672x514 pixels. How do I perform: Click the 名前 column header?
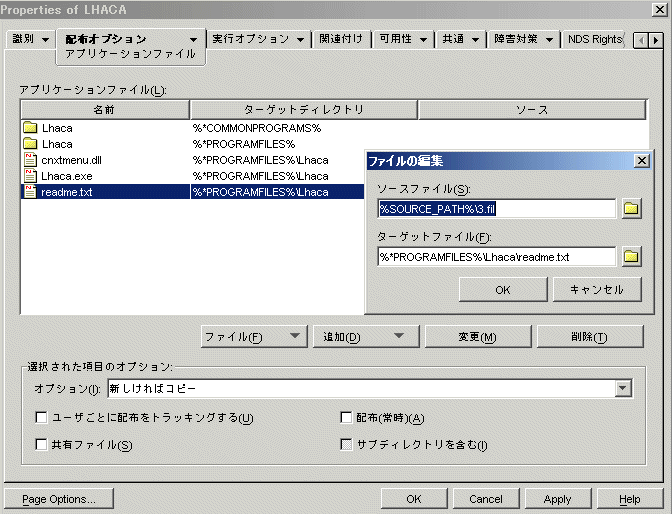tap(105, 110)
